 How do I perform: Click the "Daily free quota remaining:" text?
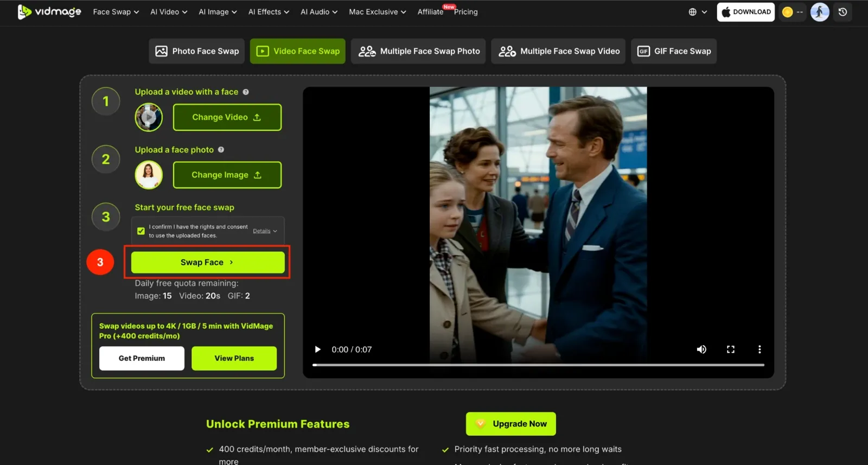coord(187,283)
